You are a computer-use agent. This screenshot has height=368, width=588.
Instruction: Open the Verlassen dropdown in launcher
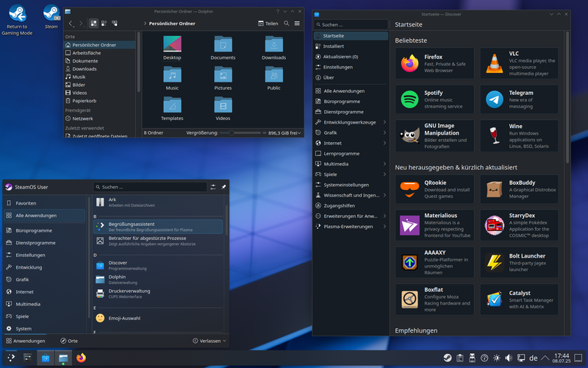[x=209, y=341]
